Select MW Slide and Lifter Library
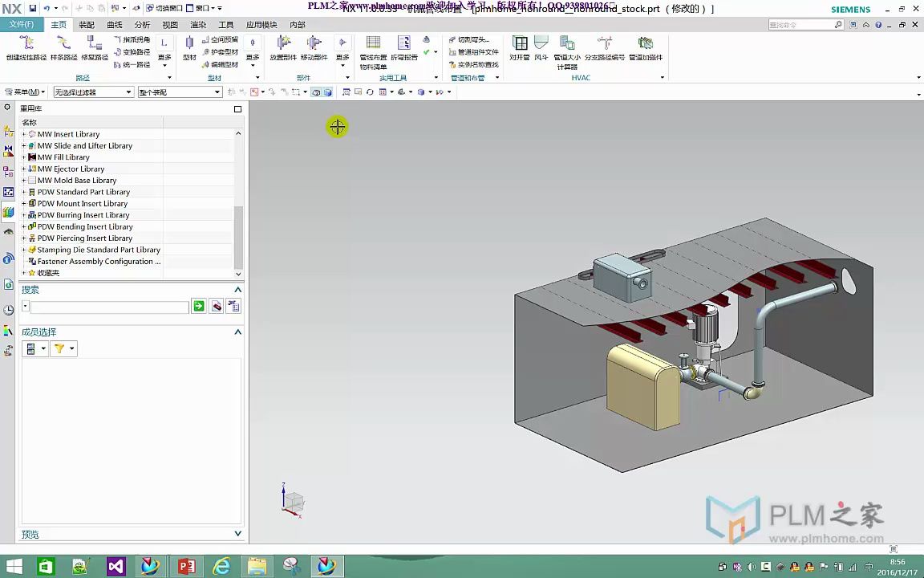924x578 pixels. [85, 145]
